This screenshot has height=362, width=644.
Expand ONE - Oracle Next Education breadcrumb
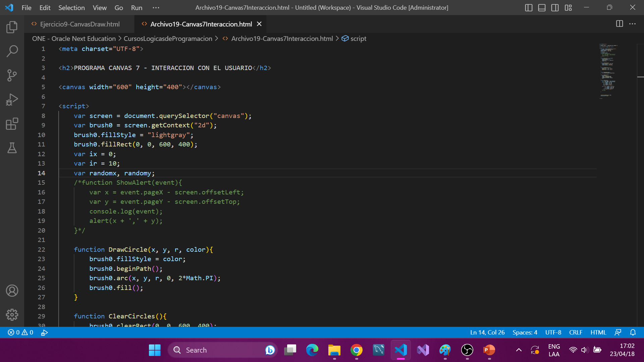coord(74,39)
